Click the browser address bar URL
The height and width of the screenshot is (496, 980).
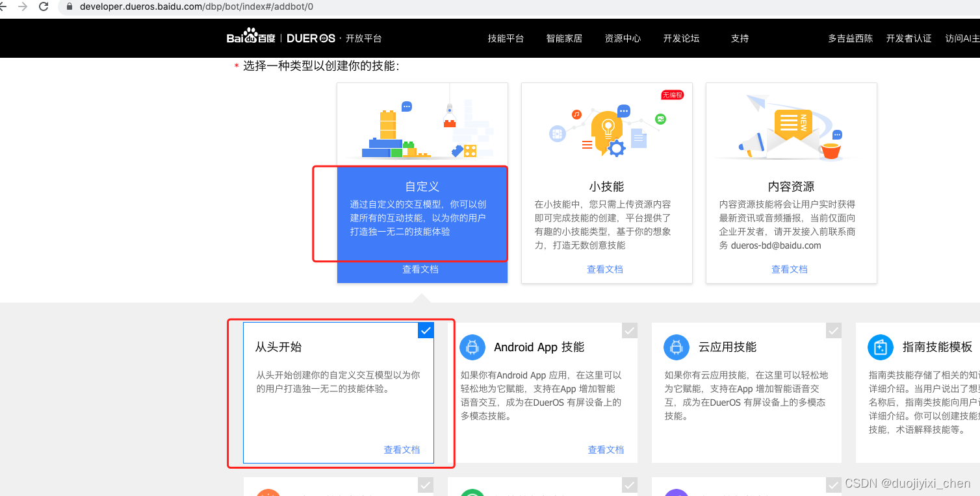pos(196,6)
